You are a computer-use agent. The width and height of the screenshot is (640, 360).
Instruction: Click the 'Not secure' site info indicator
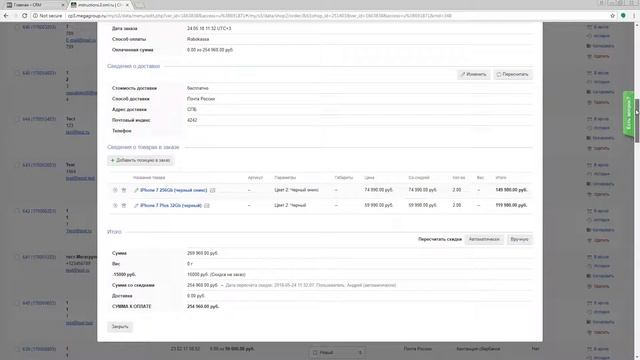pos(47,16)
